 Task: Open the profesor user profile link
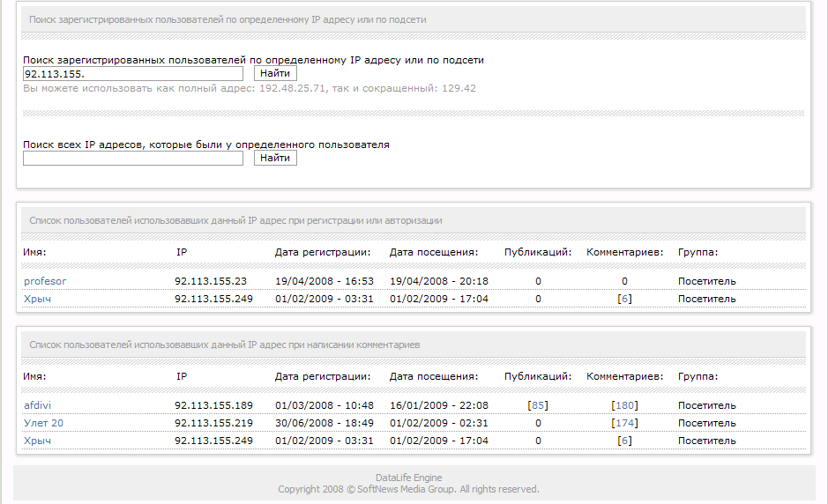click(45, 281)
